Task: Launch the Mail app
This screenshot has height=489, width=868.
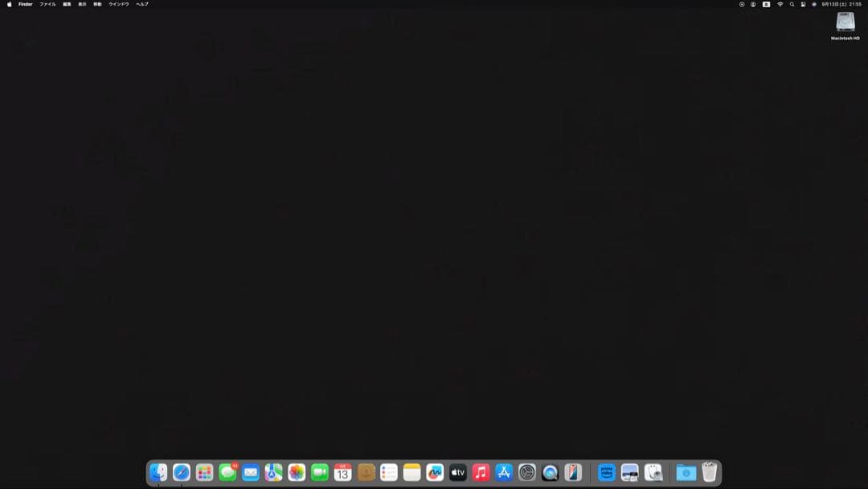Action: [x=251, y=472]
